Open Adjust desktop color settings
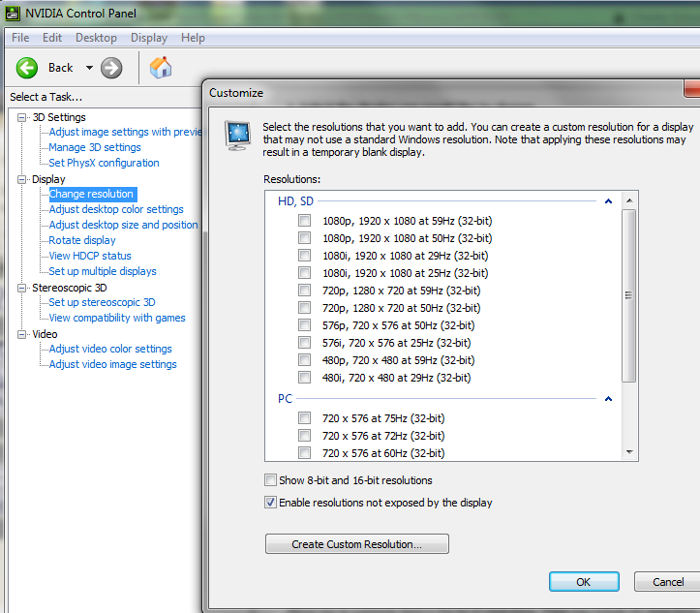Image resolution: width=700 pixels, height=613 pixels. click(116, 209)
